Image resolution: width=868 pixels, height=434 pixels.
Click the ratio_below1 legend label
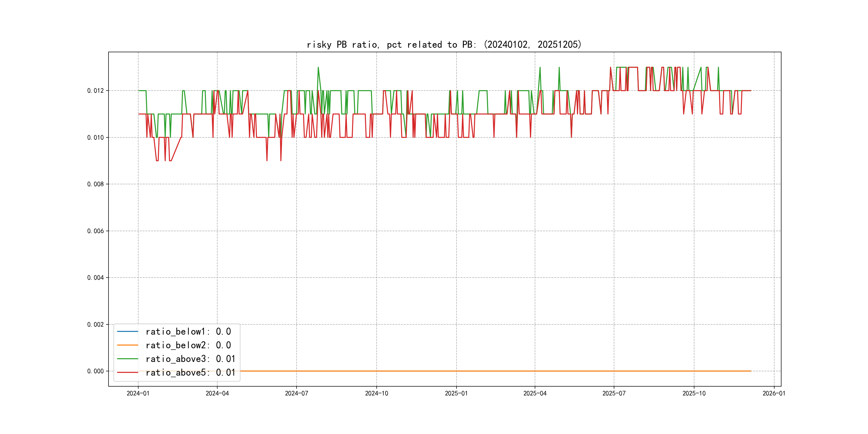188,332
